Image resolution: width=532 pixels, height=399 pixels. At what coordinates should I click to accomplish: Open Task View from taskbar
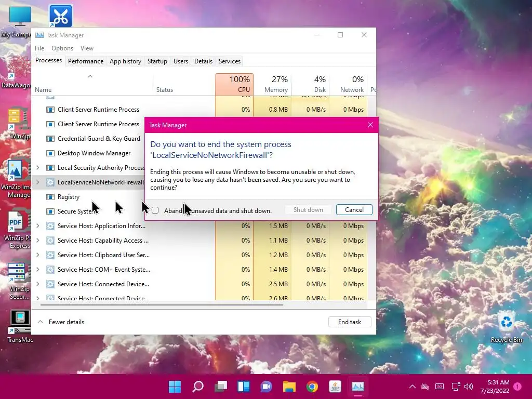tap(220, 387)
